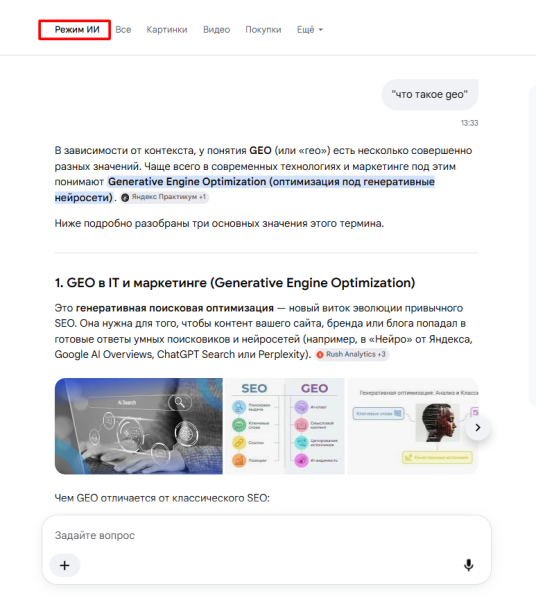The image size is (536, 600).
Task: Go to the Видео tab
Action: pyautogui.click(x=216, y=30)
